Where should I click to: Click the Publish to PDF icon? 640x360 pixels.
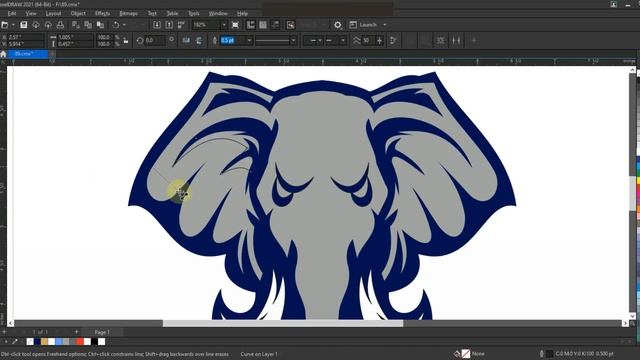click(181, 25)
